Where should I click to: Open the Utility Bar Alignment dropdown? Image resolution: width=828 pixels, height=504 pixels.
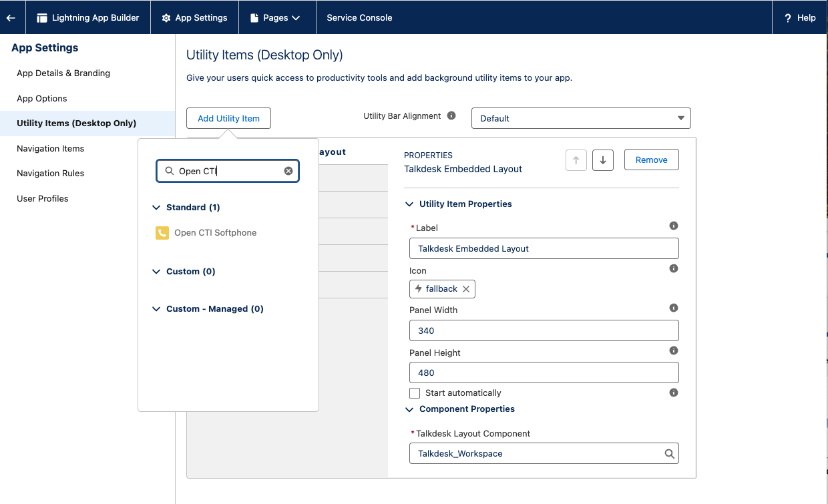coord(581,118)
